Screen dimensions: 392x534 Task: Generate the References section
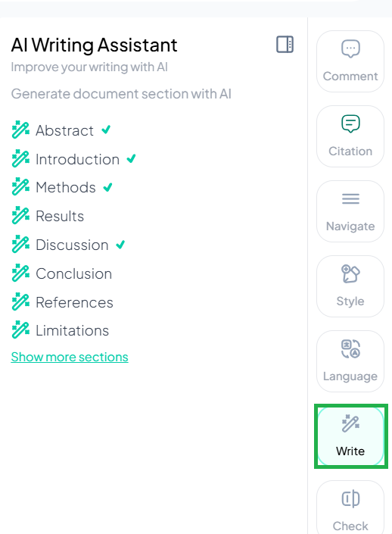(74, 302)
